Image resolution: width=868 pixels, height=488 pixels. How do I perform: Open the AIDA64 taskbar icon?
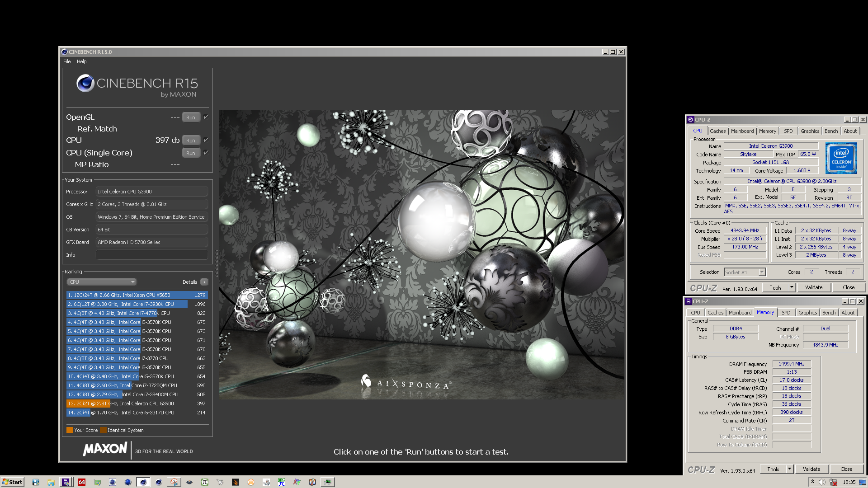(x=82, y=482)
